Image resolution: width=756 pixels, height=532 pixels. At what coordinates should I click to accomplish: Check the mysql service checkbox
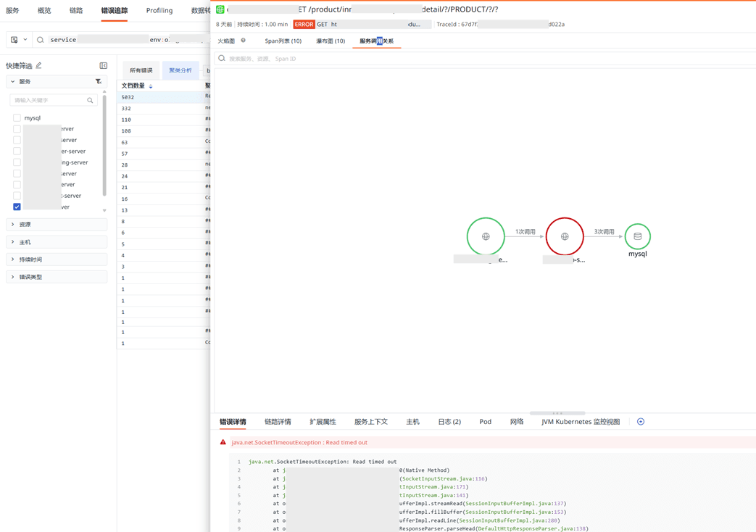pos(17,117)
